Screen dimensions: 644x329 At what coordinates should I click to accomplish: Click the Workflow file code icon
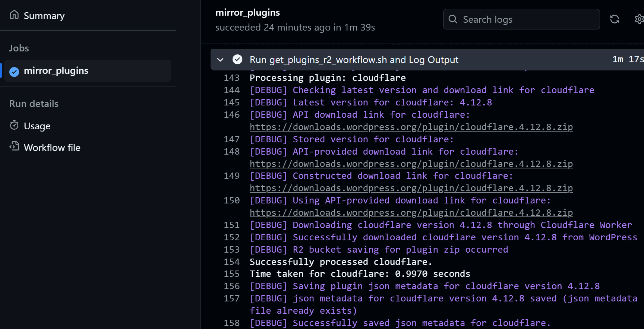[14, 146]
